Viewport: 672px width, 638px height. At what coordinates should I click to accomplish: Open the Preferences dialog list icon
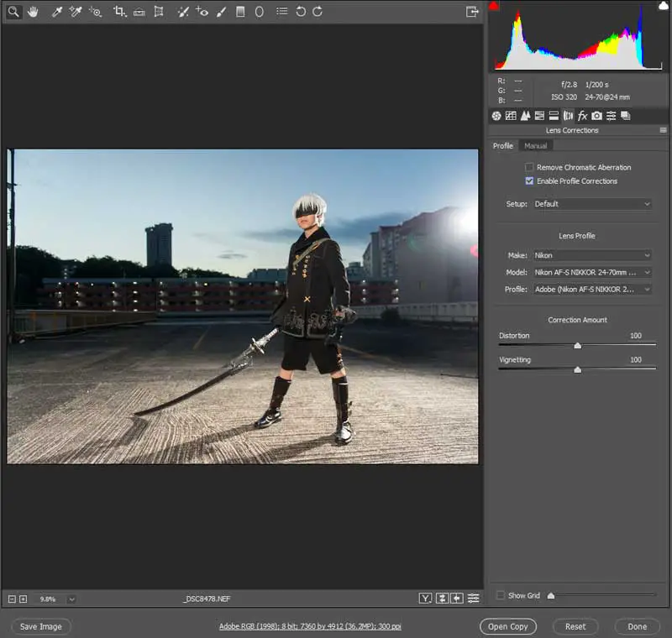pos(282,11)
